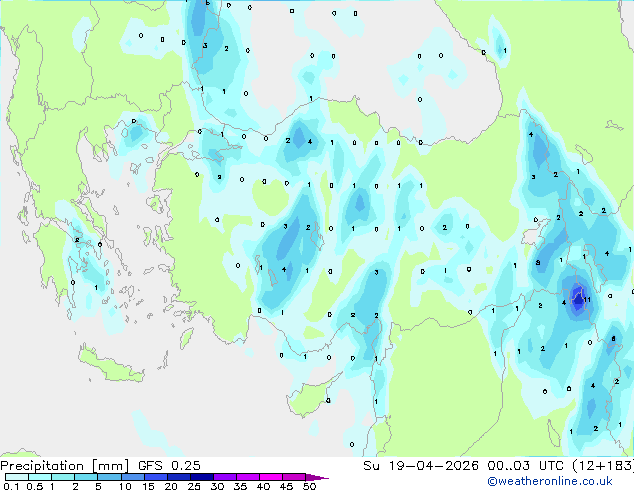Image resolution: width=634 pixels, height=490 pixels.
Task: Click the '25' legend scale label
Action: click(194, 486)
